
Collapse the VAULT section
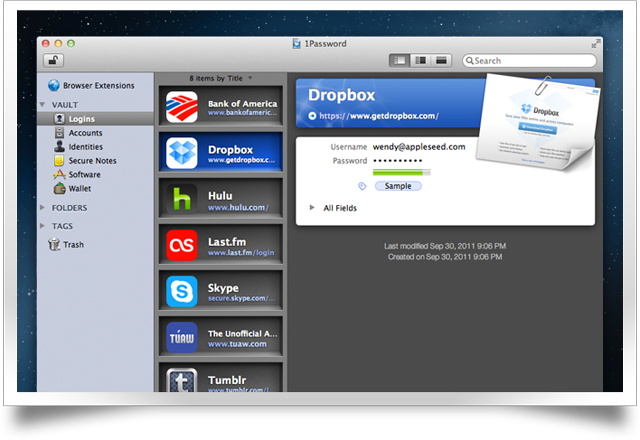click(x=42, y=105)
